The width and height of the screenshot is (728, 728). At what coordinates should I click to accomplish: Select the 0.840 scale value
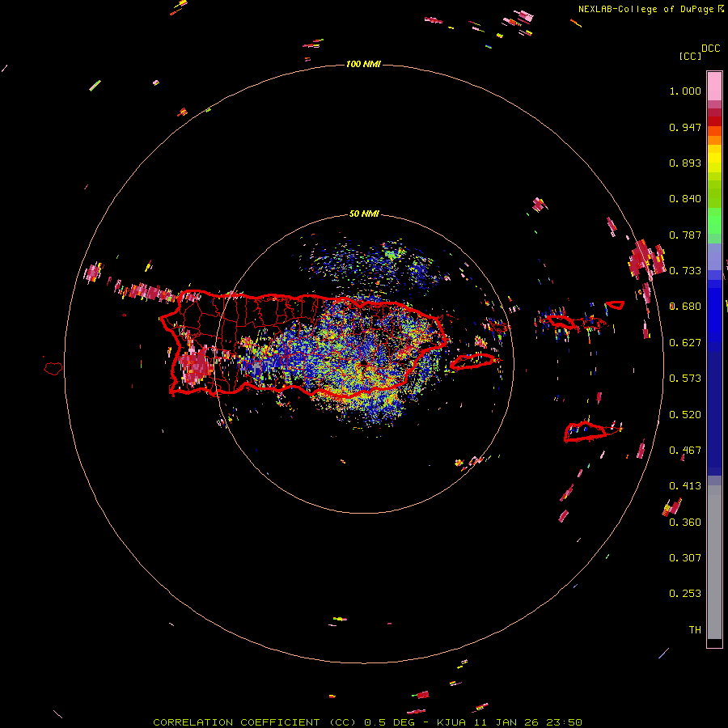tap(685, 199)
